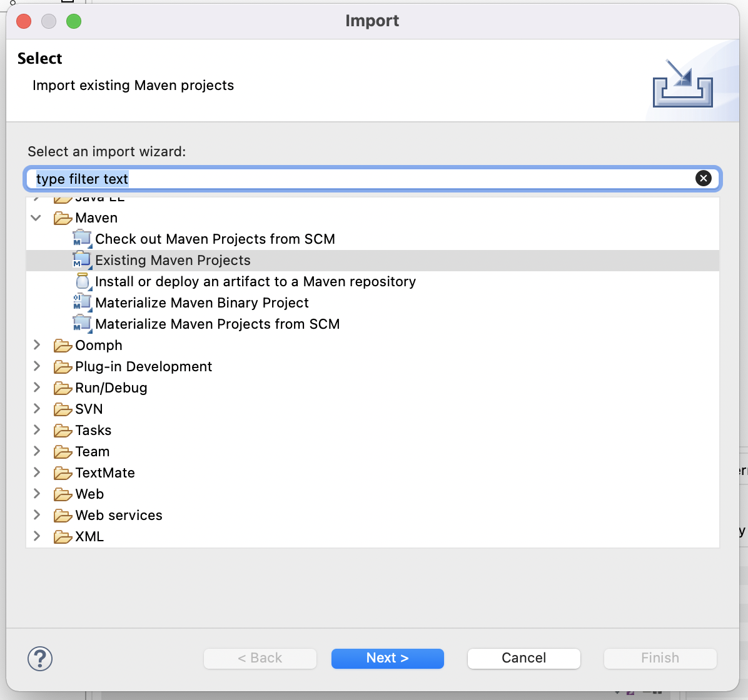Expand the SVN category
748x700 pixels.
[37, 409]
